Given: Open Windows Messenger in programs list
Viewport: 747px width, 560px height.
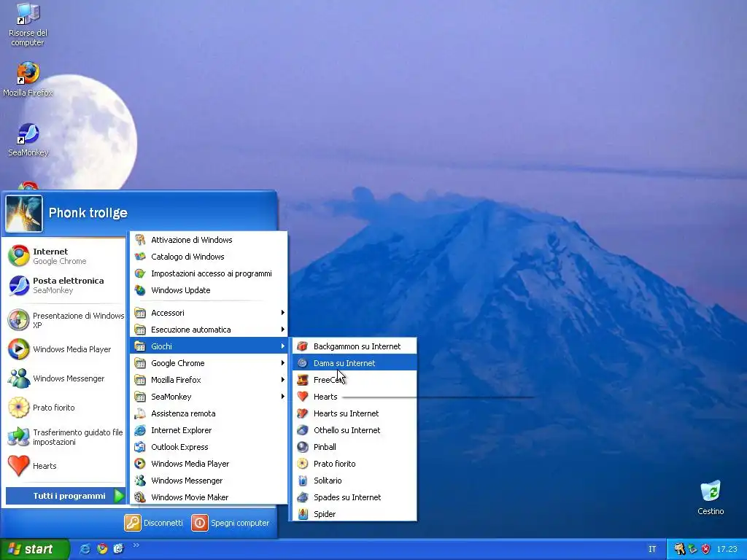Looking at the screenshot, I should 209,481.
